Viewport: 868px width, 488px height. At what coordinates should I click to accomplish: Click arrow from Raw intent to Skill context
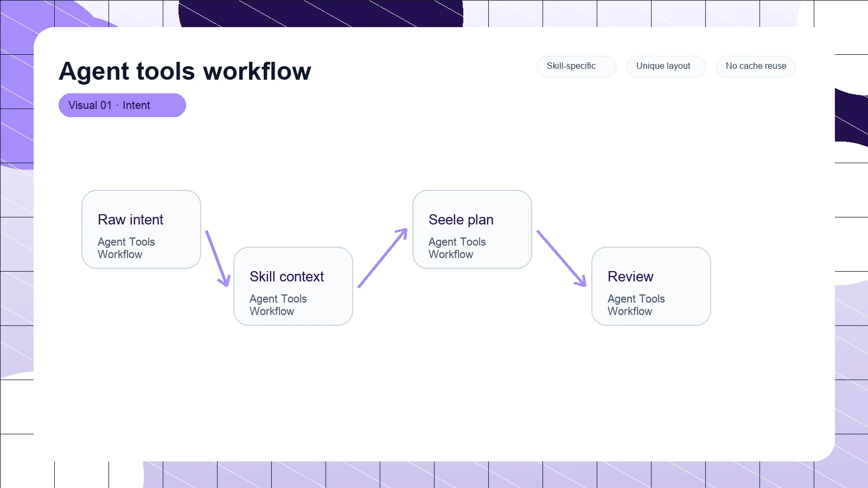point(218,258)
